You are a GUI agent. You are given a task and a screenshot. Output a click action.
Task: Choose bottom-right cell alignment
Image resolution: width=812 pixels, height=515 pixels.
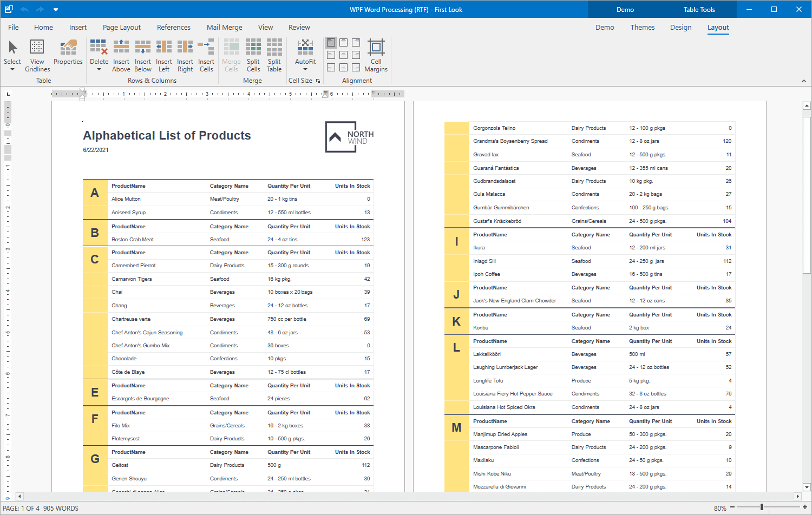(x=356, y=68)
